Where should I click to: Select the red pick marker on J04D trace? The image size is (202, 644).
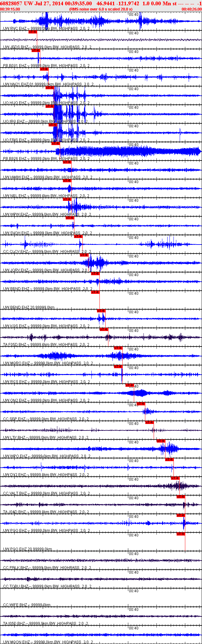click(181, 497)
